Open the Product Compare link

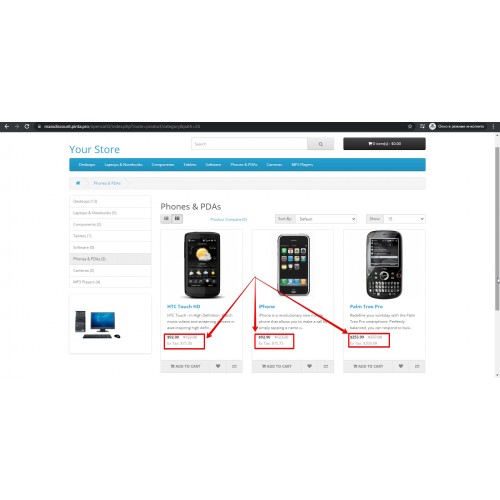coord(229,219)
